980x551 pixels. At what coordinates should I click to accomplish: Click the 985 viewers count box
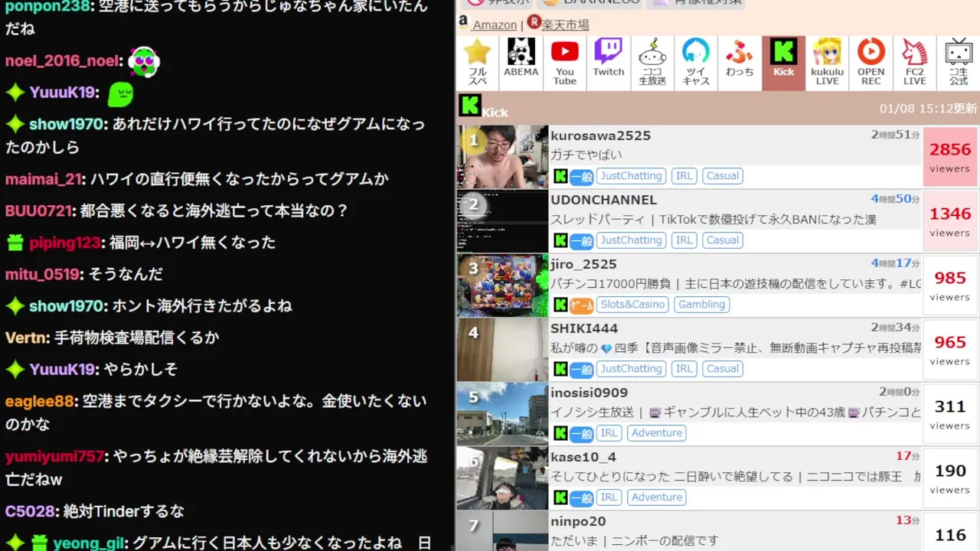click(x=950, y=285)
